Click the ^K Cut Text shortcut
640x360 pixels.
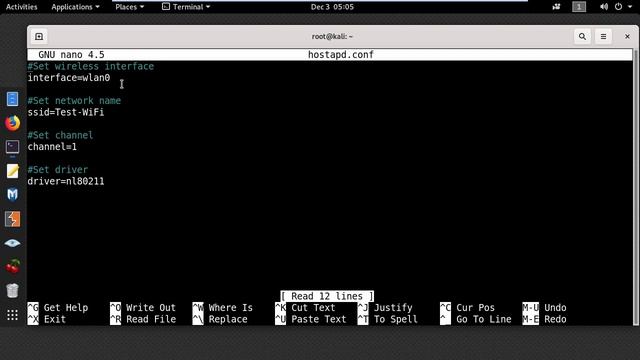pyautogui.click(x=305, y=308)
